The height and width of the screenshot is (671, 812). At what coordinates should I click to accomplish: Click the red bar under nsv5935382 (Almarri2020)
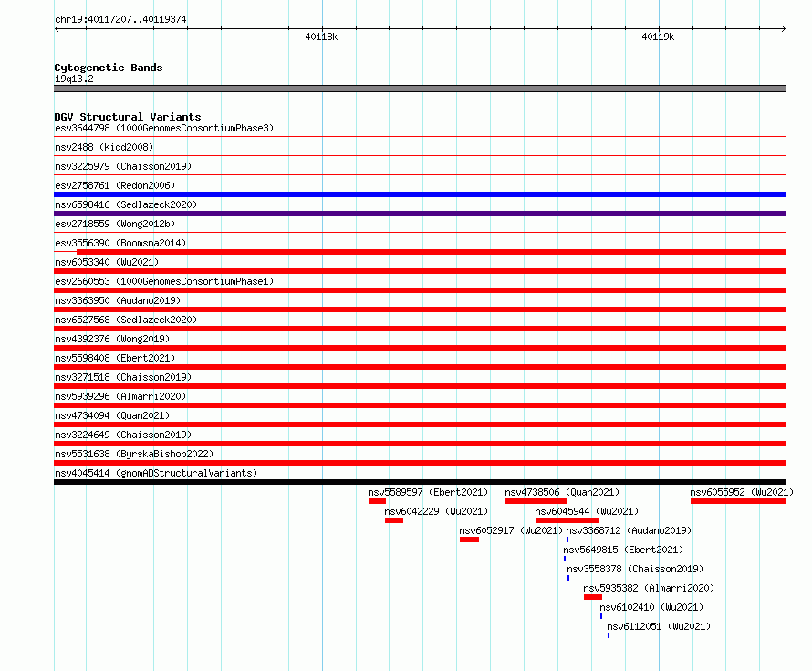click(x=593, y=597)
